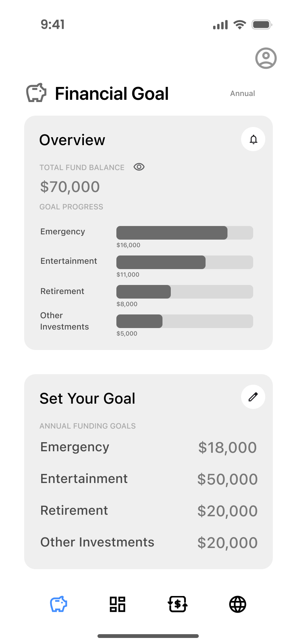Tap the Emergency progress bar

point(185,233)
